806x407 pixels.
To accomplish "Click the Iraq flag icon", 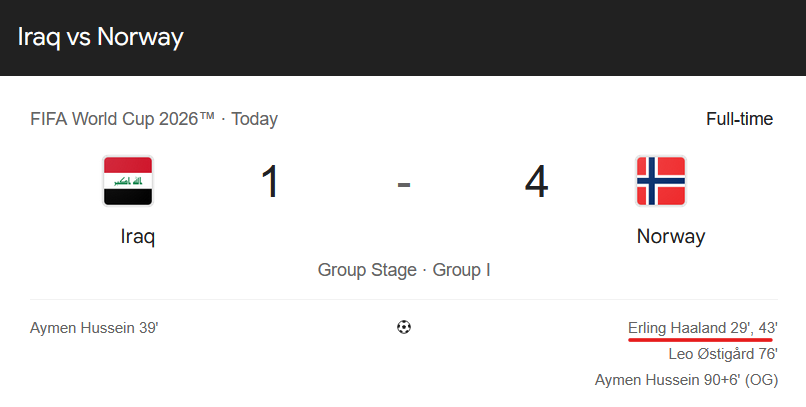I will [x=128, y=181].
